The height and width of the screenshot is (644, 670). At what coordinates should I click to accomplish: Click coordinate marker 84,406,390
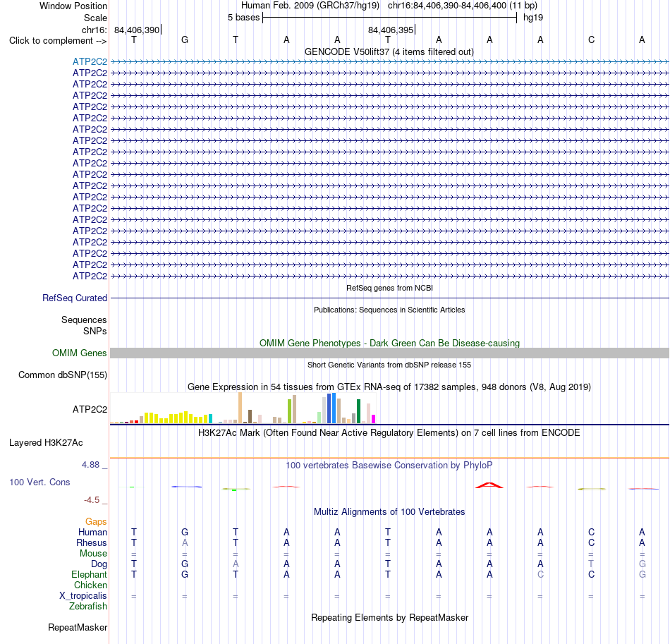click(137, 30)
